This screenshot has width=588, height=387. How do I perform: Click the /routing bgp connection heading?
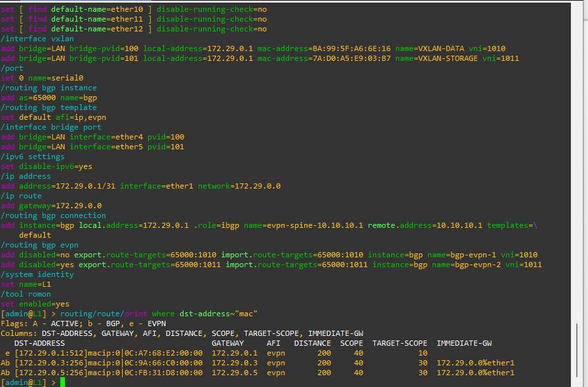52,215
